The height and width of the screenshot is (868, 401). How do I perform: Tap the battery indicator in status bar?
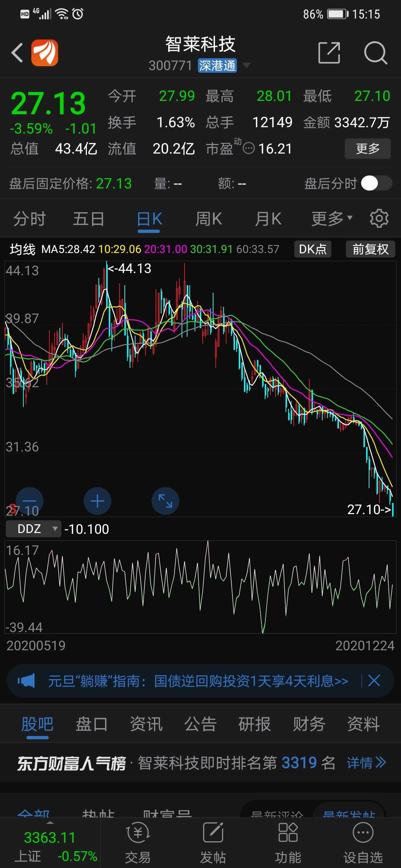pos(338,14)
